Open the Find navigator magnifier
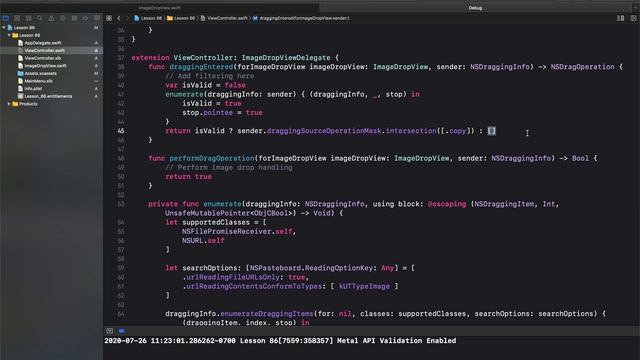 (40, 18)
